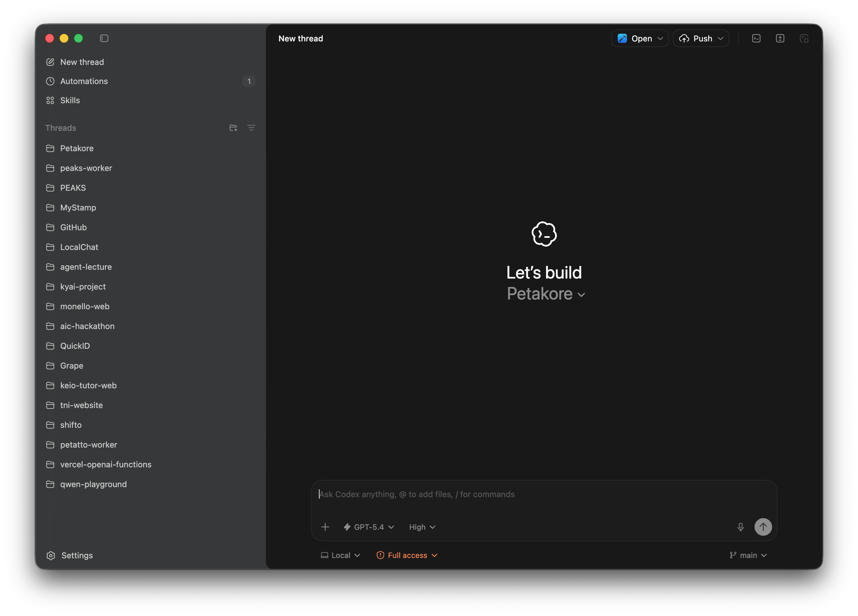This screenshot has width=858, height=616.
Task: Open kyai-project folder
Action: (151, 287)
